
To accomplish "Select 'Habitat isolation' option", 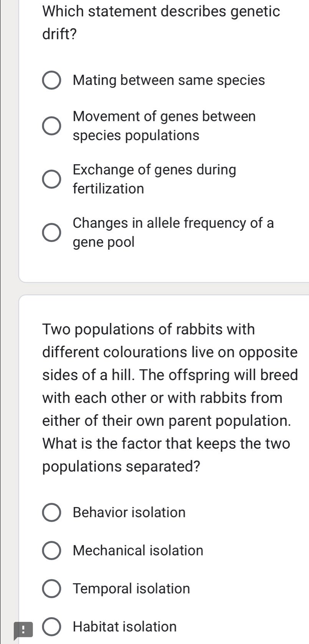I will click(x=52, y=626).
